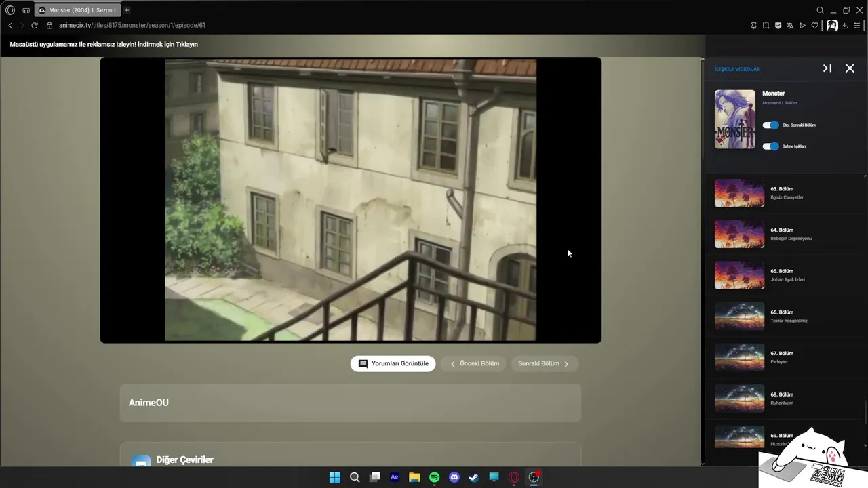Select episode 66 Tekrar hoşgeldiniz
The height and width of the screenshot is (488, 868).
point(783,317)
